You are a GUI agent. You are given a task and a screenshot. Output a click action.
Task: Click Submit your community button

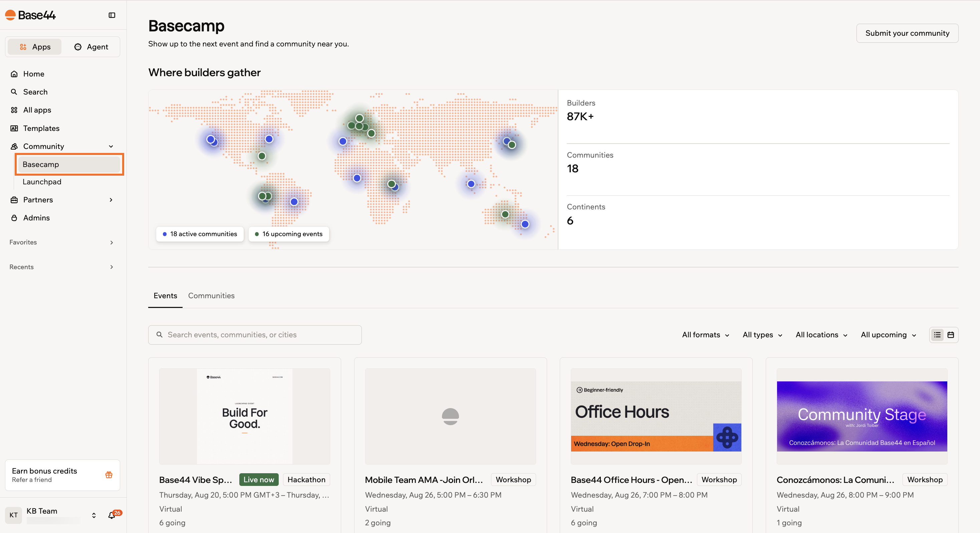[907, 33]
